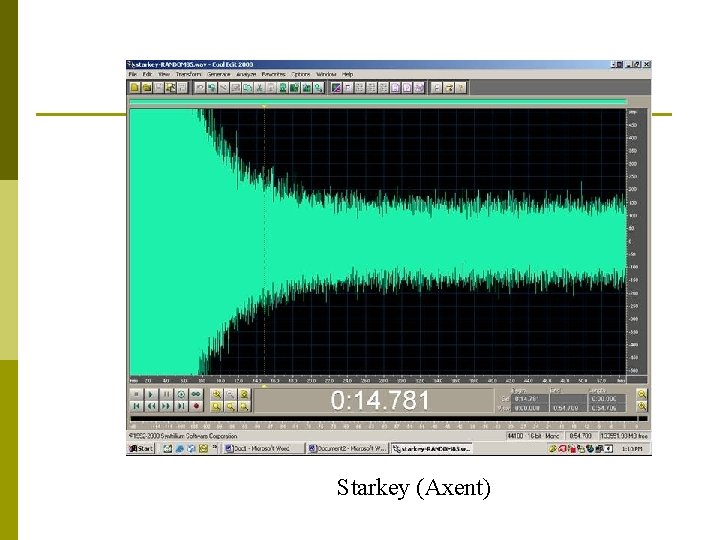Image resolution: width=720 pixels, height=540 pixels.
Task: Click the yellow playback cursor marker
Action: (x=264, y=107)
